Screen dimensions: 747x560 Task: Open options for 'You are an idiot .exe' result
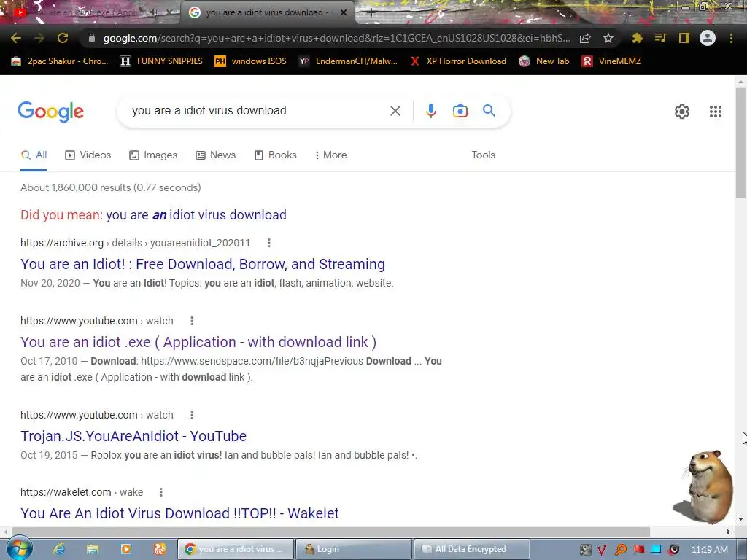point(192,321)
